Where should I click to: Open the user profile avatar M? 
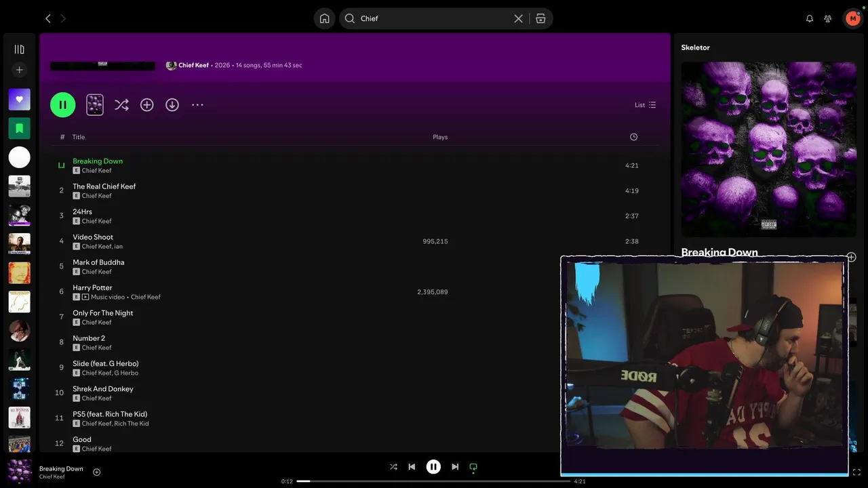pyautogui.click(x=852, y=18)
